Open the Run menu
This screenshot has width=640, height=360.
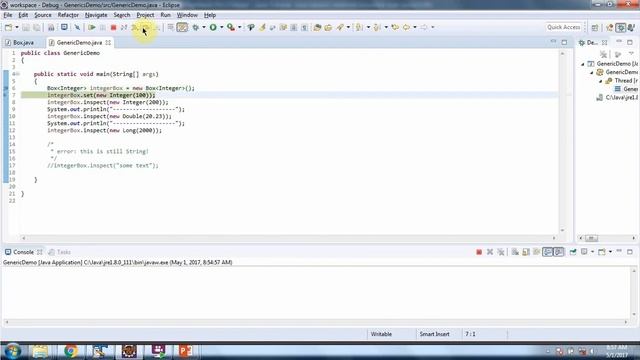pyautogui.click(x=165, y=15)
